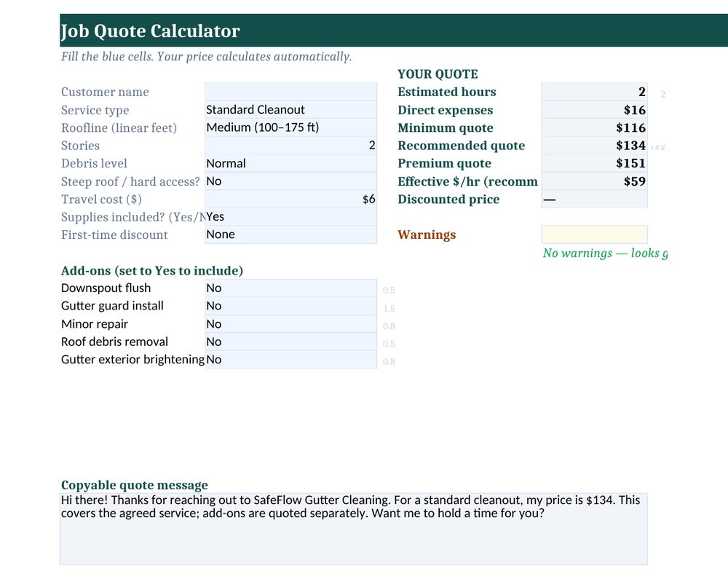The height and width of the screenshot is (579, 728).
Task: Select the Roof debris removal add-on cell
Action: [290, 342]
